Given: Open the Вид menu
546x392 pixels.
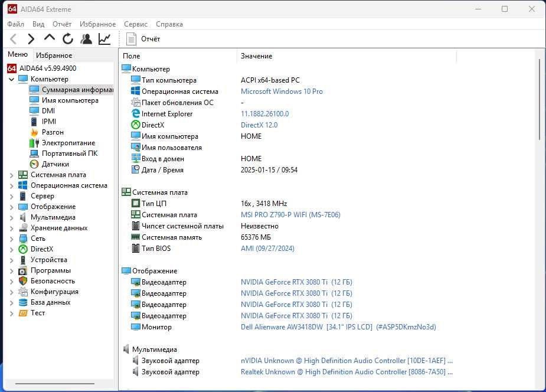Looking at the screenshot, I should point(38,24).
